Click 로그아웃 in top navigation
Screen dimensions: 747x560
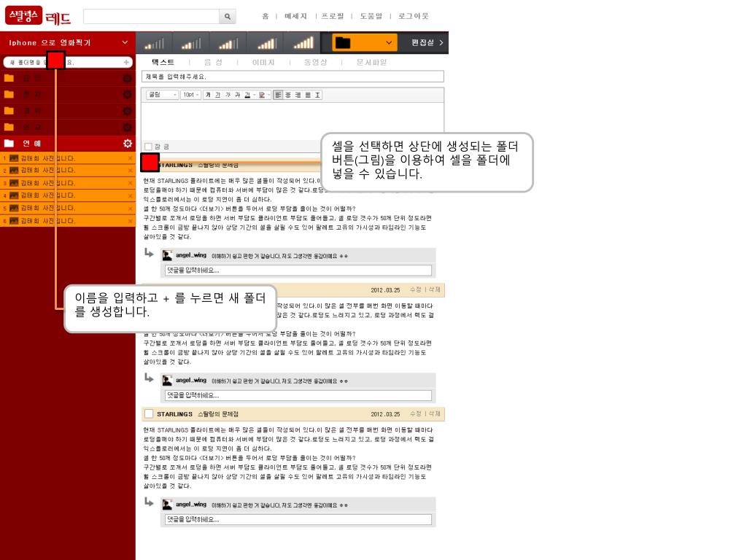click(x=414, y=16)
